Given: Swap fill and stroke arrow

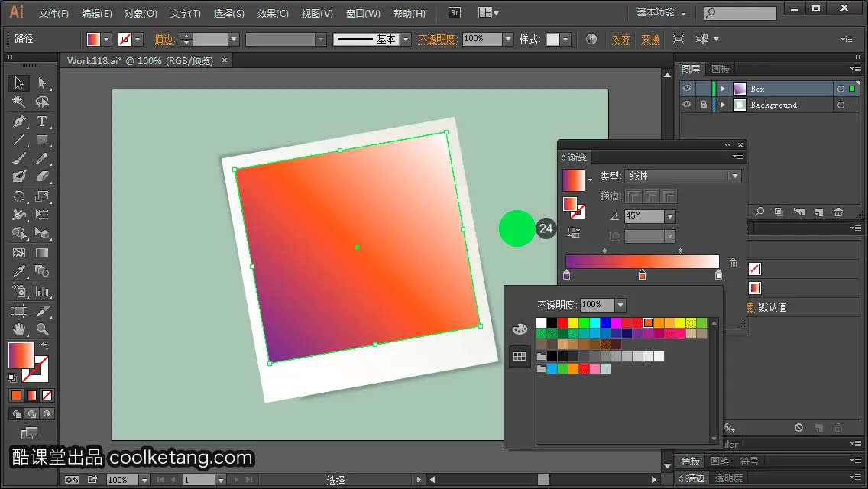Looking at the screenshot, I should (45, 346).
